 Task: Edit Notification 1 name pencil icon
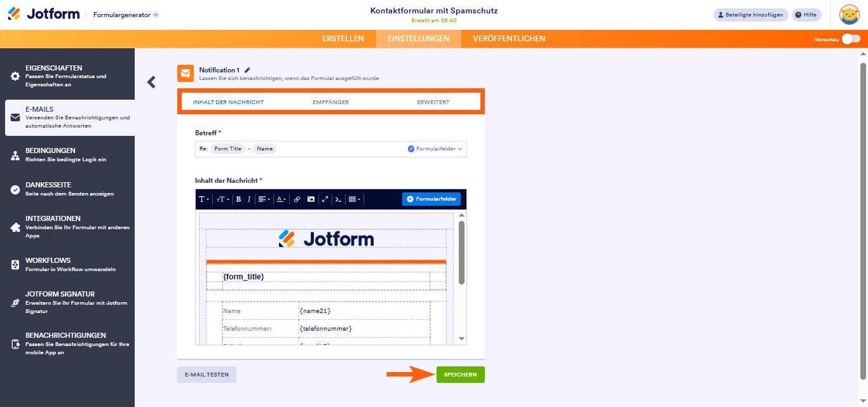[247, 70]
